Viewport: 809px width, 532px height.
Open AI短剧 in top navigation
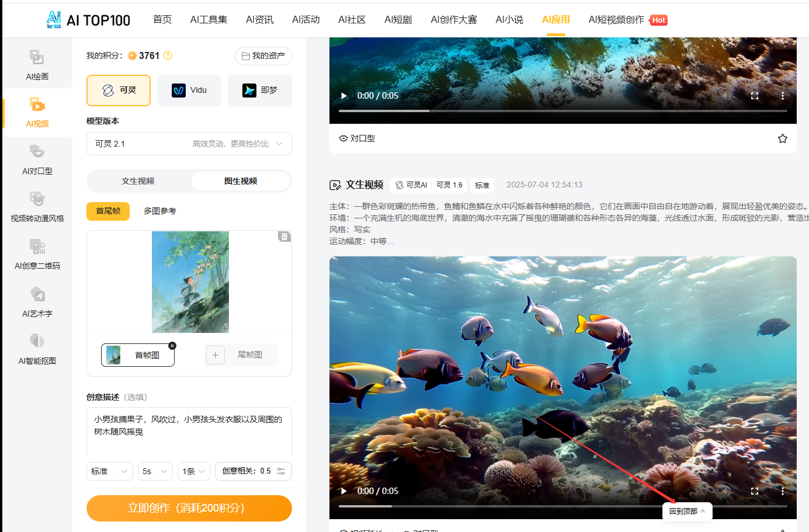click(x=398, y=20)
